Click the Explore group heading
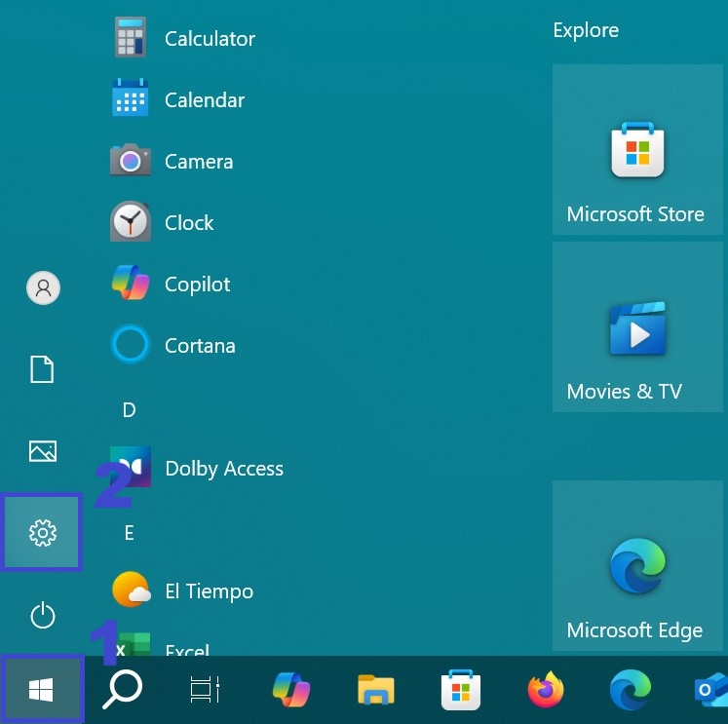This screenshot has height=724, width=728. pyautogui.click(x=586, y=30)
